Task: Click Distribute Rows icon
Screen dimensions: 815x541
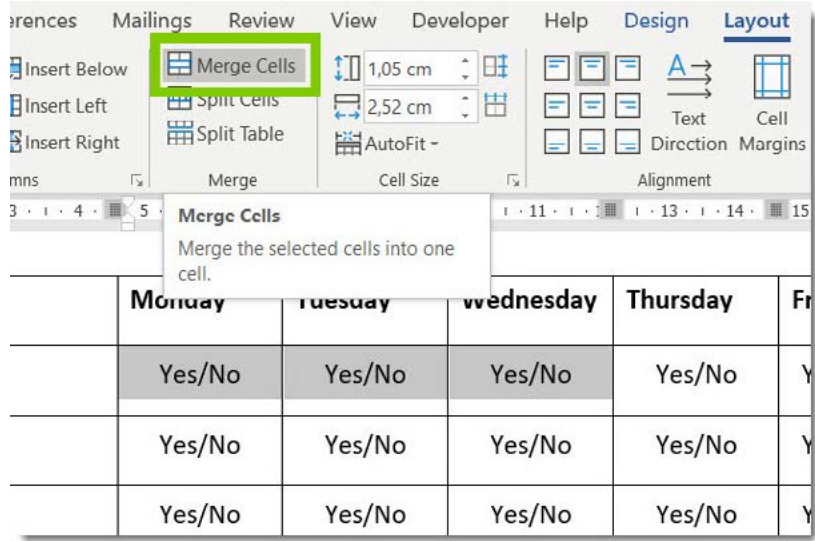Action: pyautogui.click(x=495, y=67)
